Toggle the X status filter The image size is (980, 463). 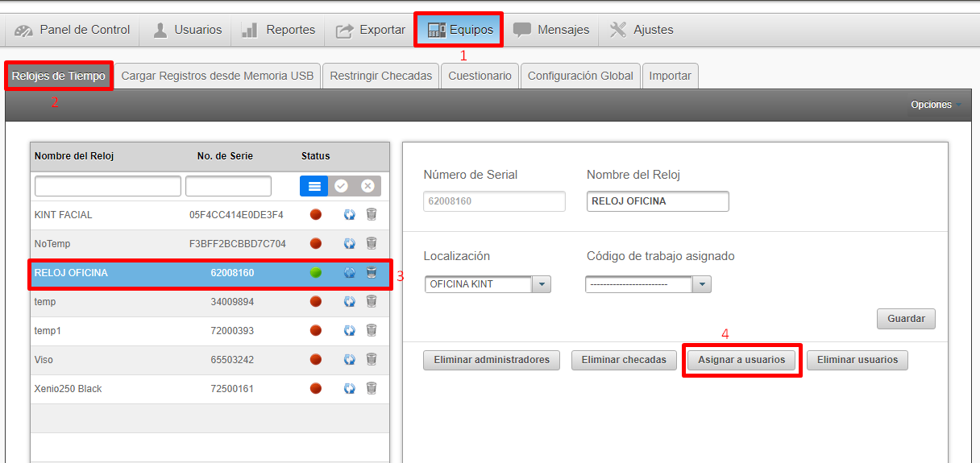pyautogui.click(x=367, y=186)
